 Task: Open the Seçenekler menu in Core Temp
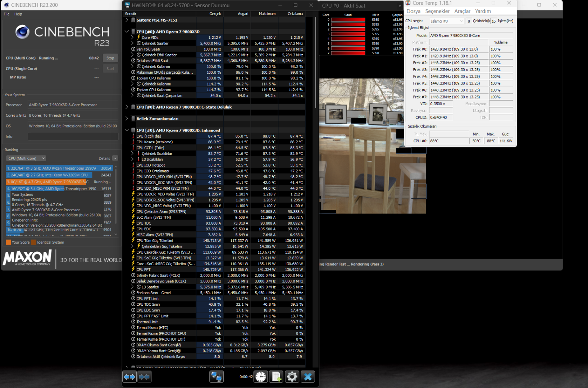(437, 11)
